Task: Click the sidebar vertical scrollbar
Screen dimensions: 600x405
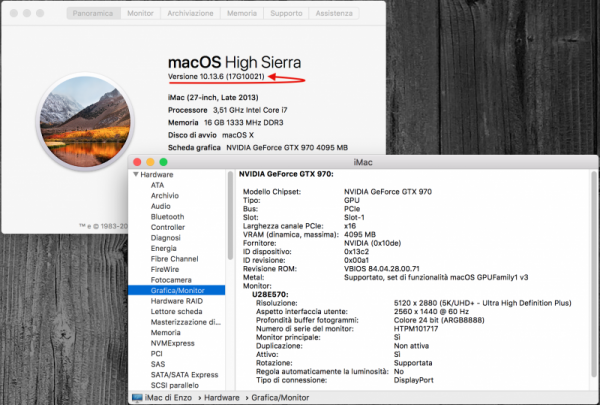Action: 230,216
